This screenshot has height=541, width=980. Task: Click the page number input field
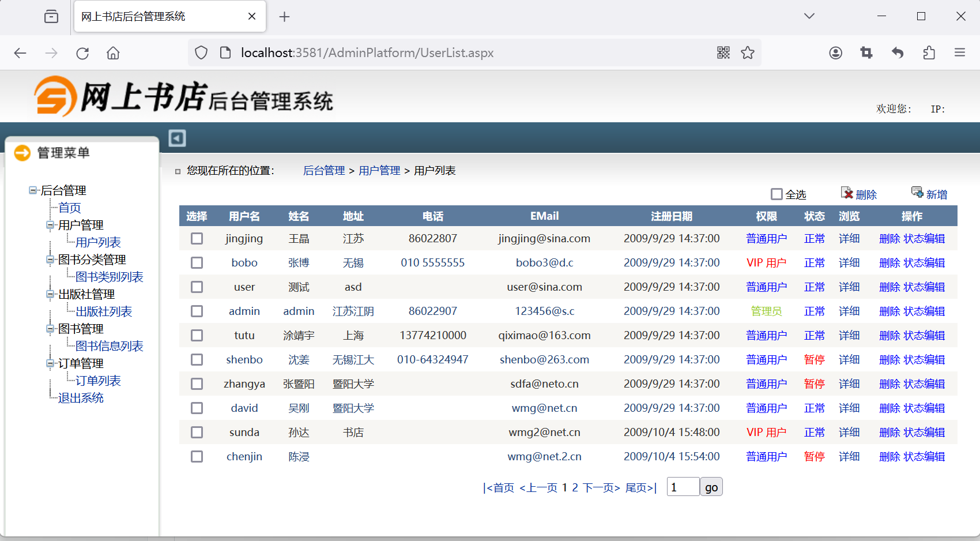tap(683, 487)
